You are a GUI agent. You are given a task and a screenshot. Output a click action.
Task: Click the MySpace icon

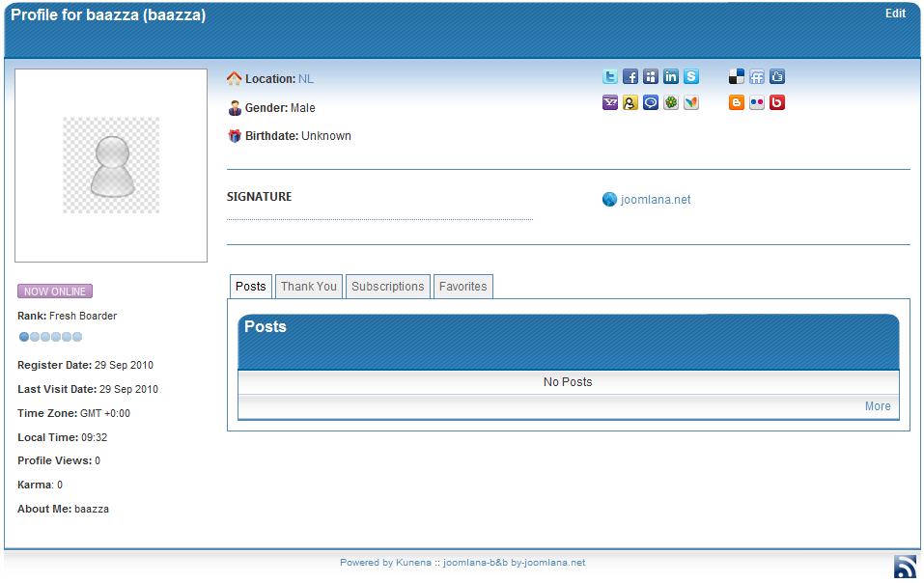click(x=651, y=77)
